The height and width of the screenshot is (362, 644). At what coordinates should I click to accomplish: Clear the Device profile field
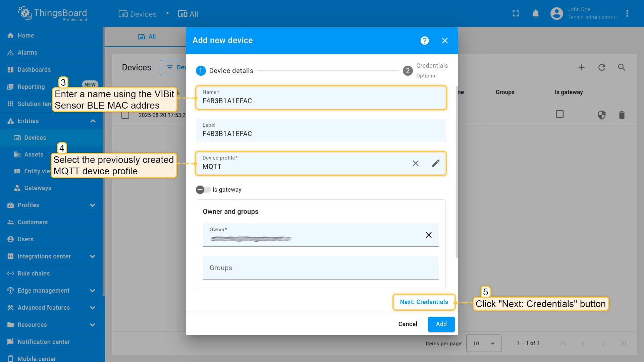pos(416,163)
